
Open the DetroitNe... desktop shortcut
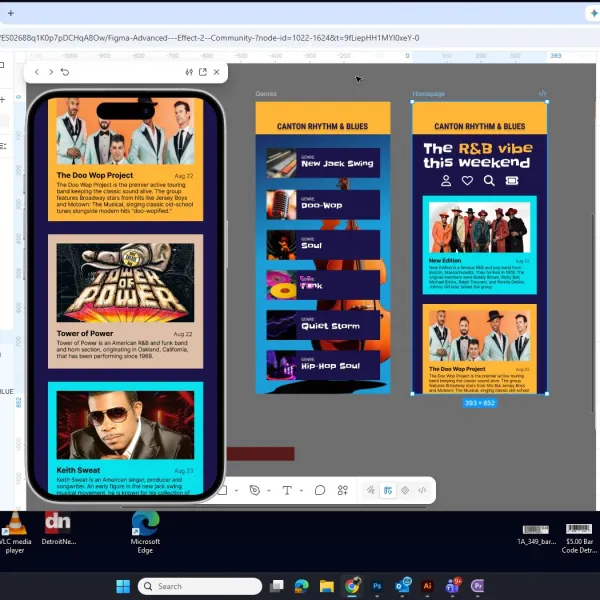(58, 529)
